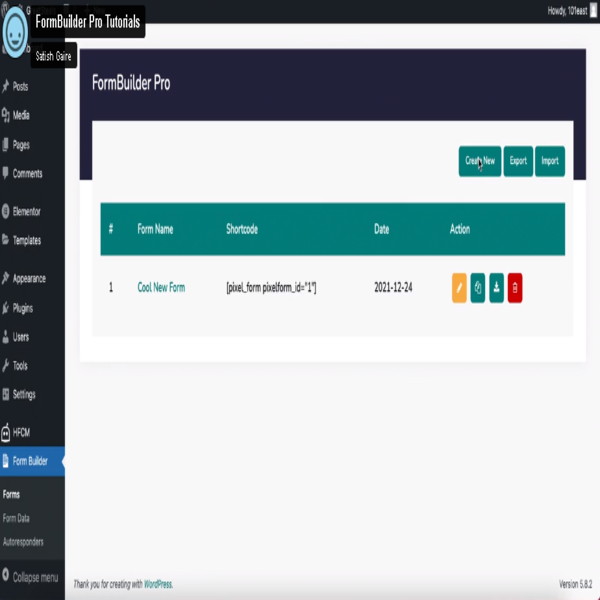
Task: Click the Export button
Action: [x=518, y=161]
